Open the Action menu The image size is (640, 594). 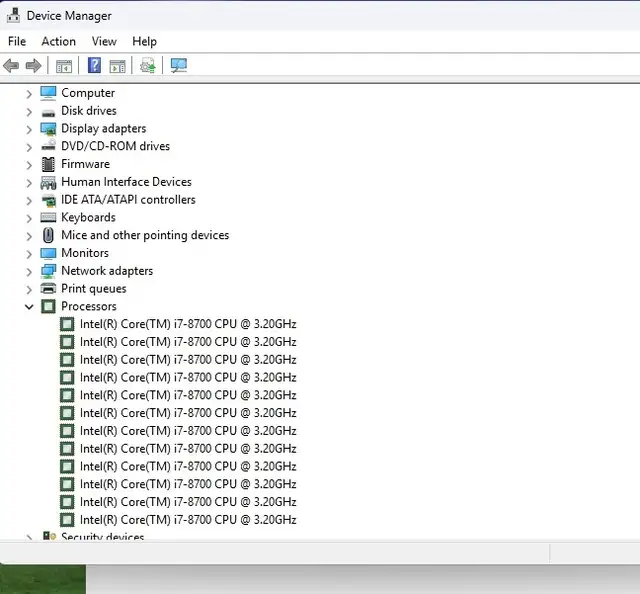click(x=59, y=41)
